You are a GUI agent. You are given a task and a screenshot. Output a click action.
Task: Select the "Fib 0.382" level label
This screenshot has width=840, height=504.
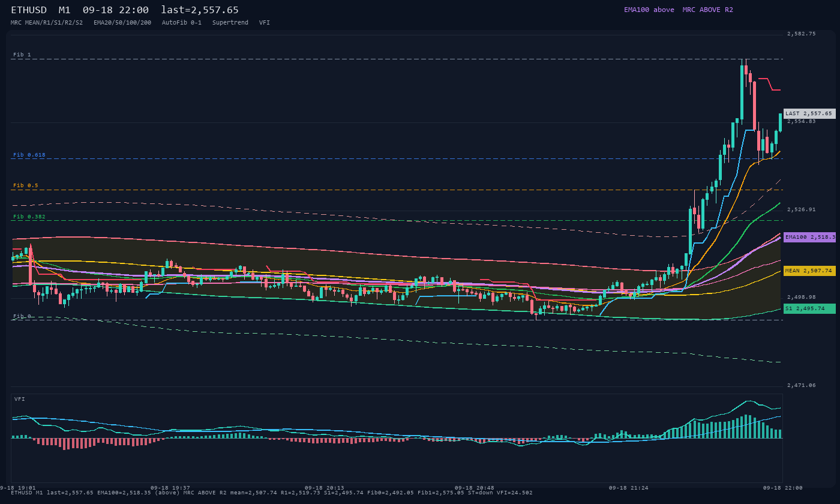click(x=29, y=217)
